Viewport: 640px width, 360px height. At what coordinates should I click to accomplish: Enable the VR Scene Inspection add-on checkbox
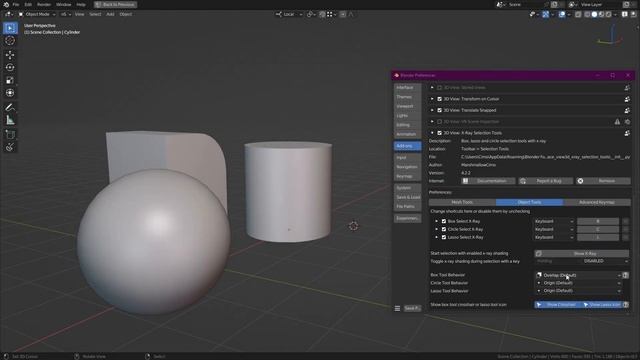440,122
